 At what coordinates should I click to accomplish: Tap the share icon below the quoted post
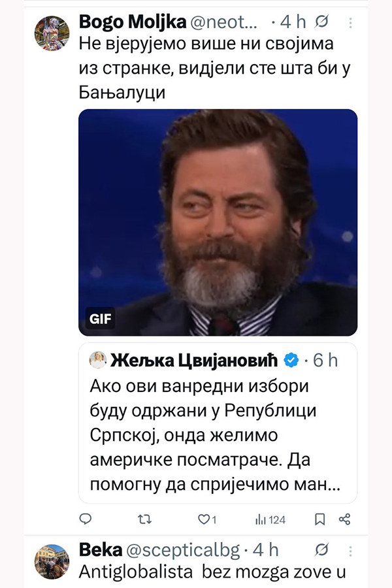click(345, 519)
